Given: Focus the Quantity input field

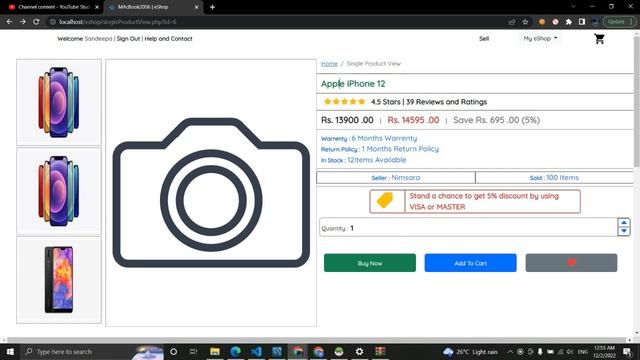Looking at the screenshot, I should pos(469,227).
